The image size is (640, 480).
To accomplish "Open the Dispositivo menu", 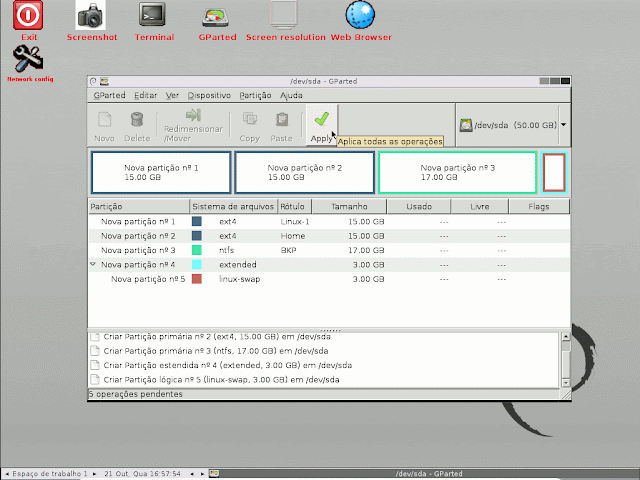I will (x=209, y=96).
